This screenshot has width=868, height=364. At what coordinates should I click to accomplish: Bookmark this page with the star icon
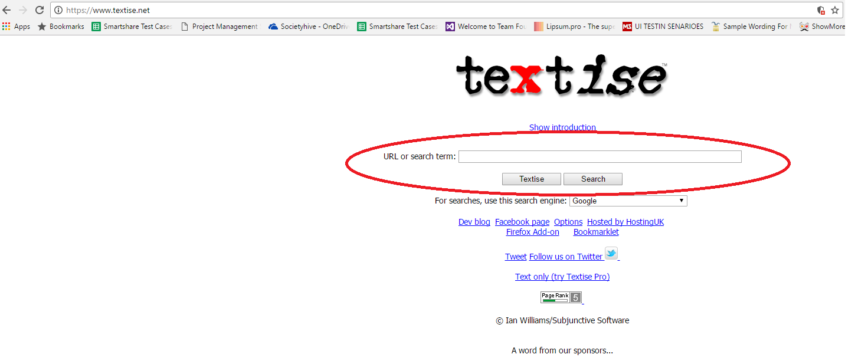(x=835, y=10)
